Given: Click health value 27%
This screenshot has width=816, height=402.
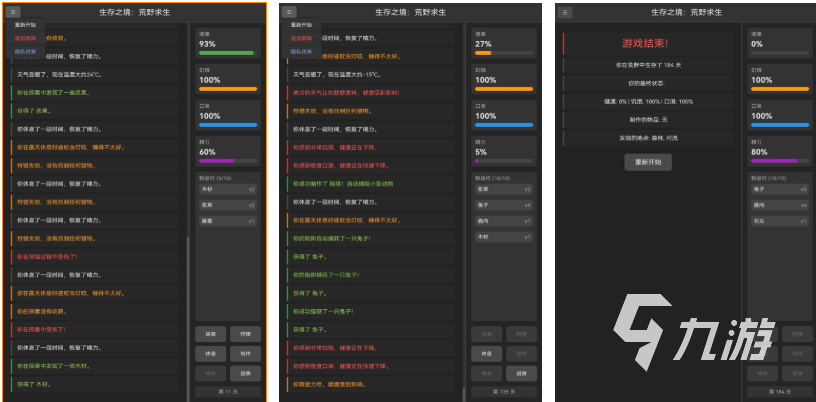Looking at the screenshot, I should click(483, 44).
